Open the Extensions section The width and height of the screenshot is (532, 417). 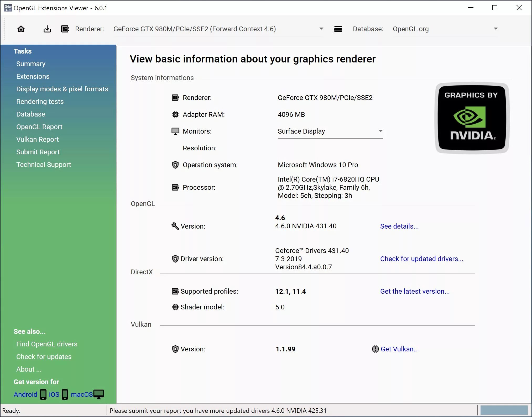(x=32, y=76)
